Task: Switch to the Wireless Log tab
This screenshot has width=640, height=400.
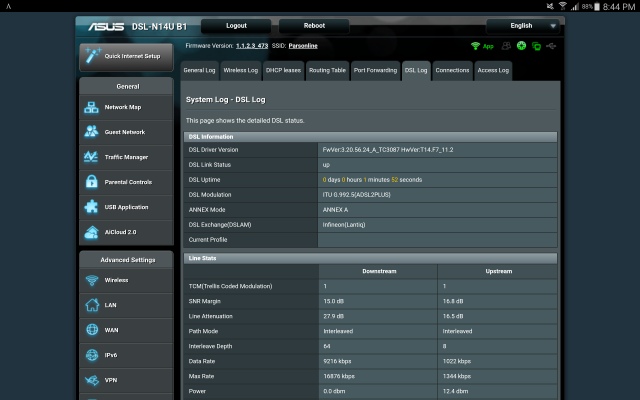Action: (240, 70)
